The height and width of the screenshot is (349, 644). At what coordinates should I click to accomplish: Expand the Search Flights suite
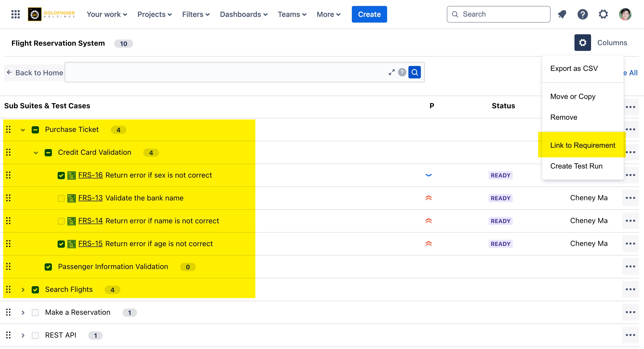point(23,290)
